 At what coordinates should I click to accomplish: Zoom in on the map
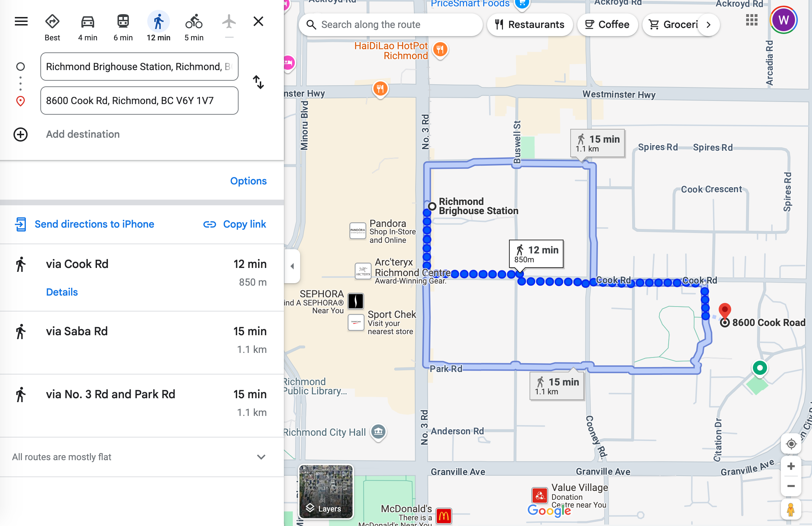tap(791, 466)
